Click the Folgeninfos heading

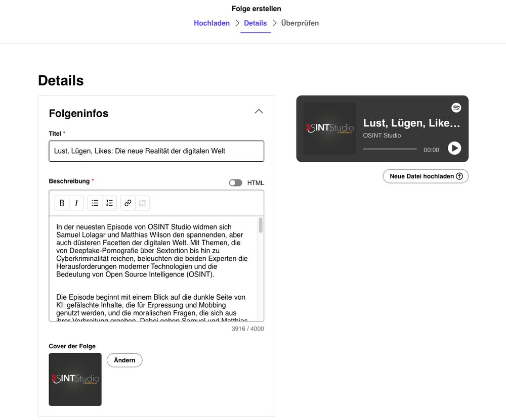78,113
